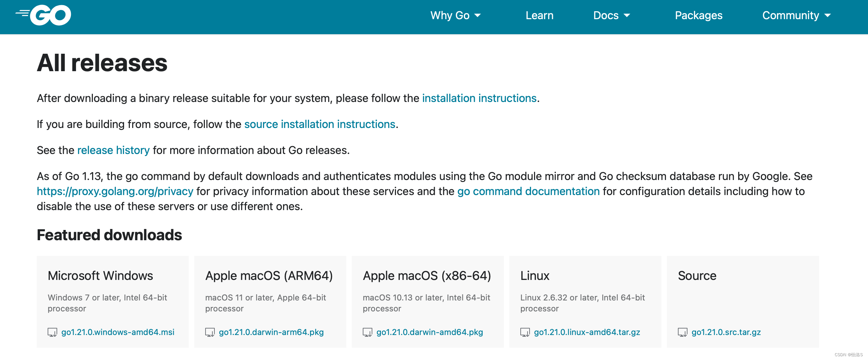Click download icon beside go1.21.0.windows-amd64.msi
868x360 pixels.
[52, 332]
